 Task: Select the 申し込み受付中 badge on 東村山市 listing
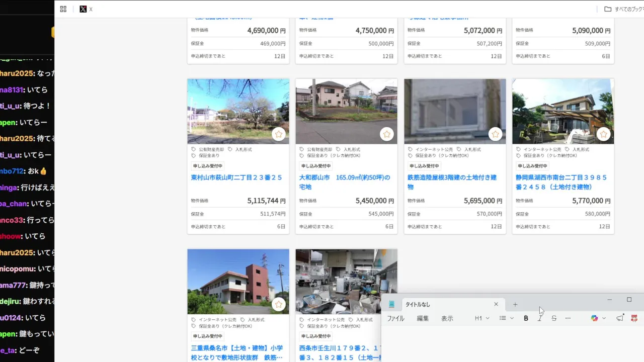[x=208, y=166]
